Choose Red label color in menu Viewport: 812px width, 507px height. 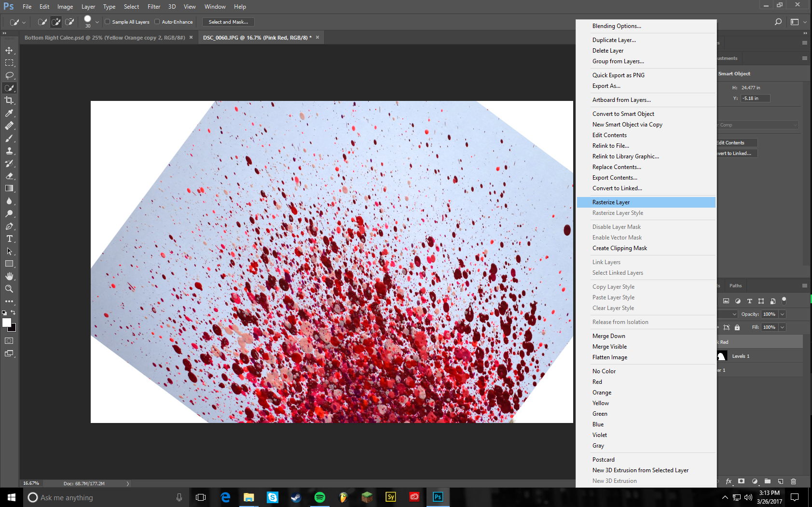click(646, 382)
